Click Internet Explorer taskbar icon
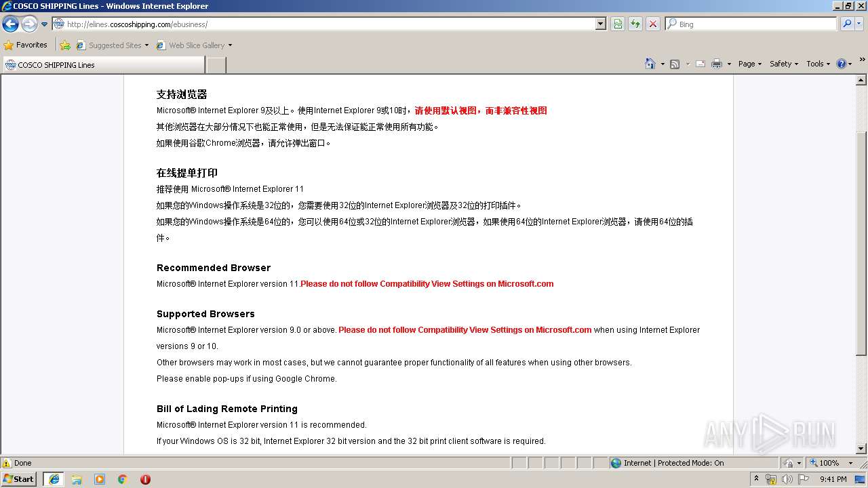Image resolution: width=868 pixels, height=488 pixels. [54, 479]
